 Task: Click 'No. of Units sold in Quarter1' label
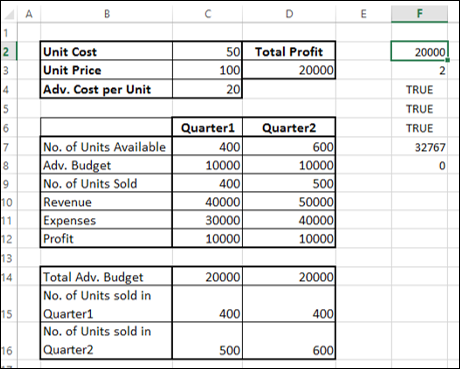106,304
